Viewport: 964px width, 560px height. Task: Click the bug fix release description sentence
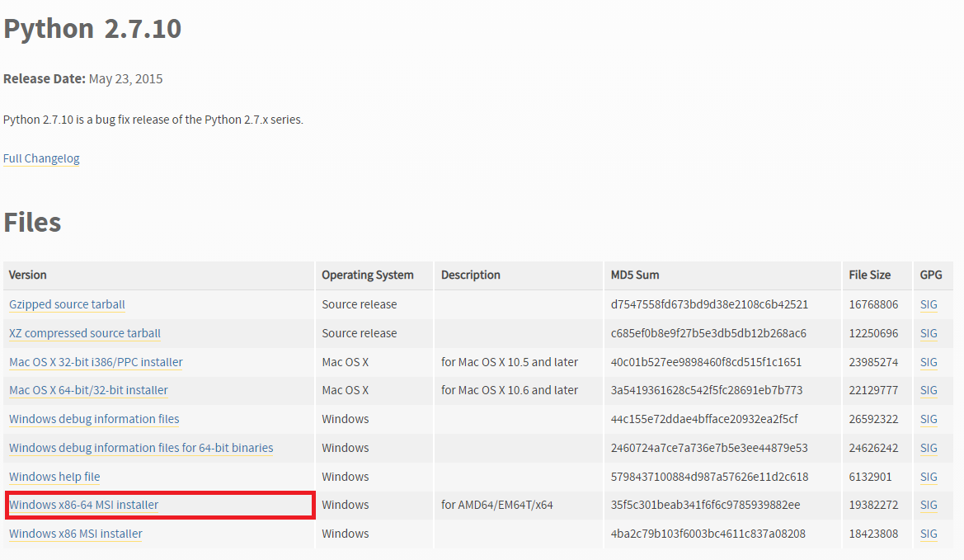pyautogui.click(x=153, y=120)
